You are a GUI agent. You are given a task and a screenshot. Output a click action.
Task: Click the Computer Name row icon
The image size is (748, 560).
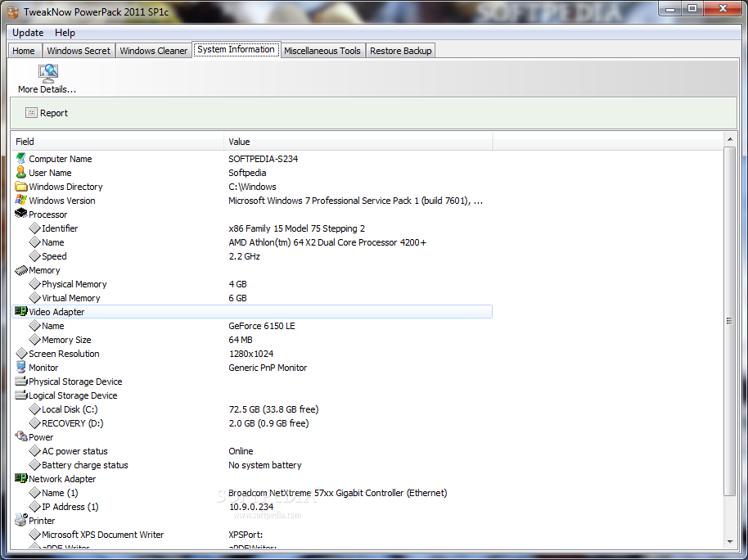click(20, 159)
